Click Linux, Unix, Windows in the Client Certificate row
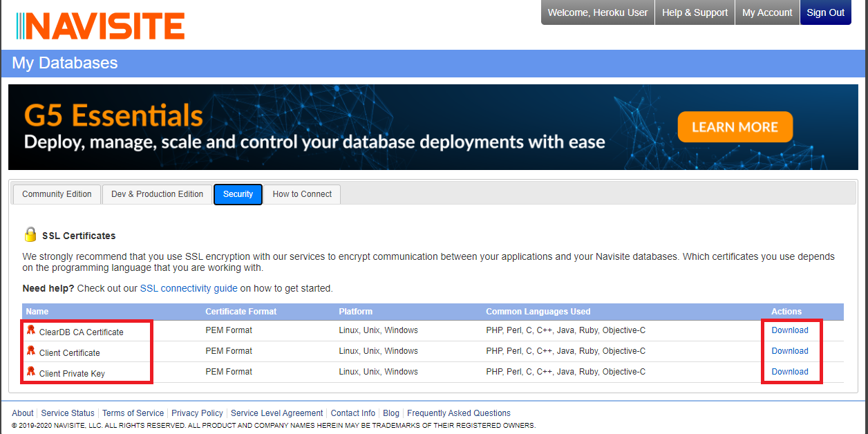 (378, 351)
